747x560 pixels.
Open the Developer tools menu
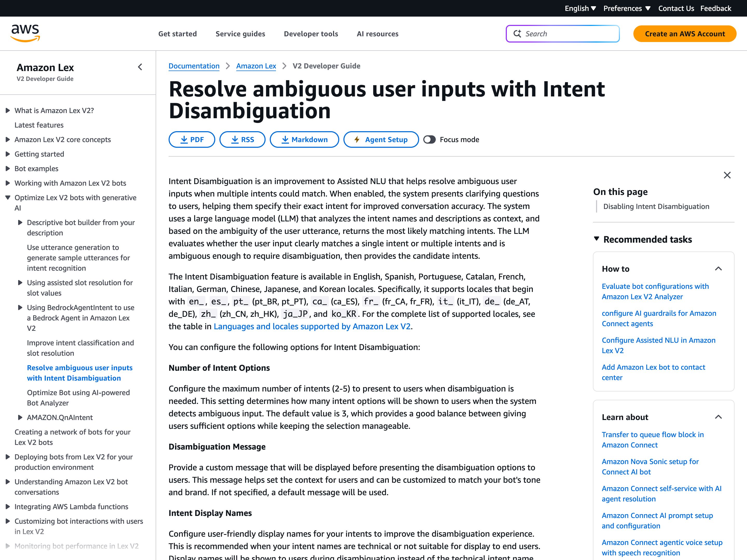311,34
